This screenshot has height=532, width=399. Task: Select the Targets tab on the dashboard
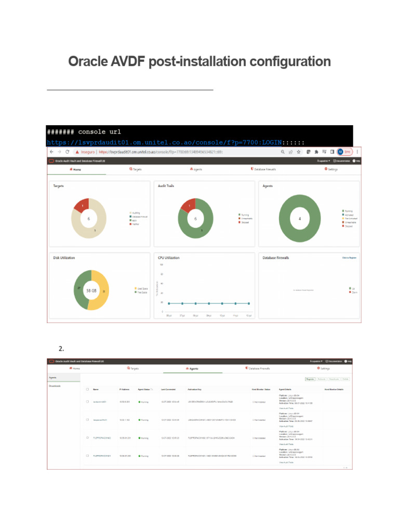coord(136,169)
